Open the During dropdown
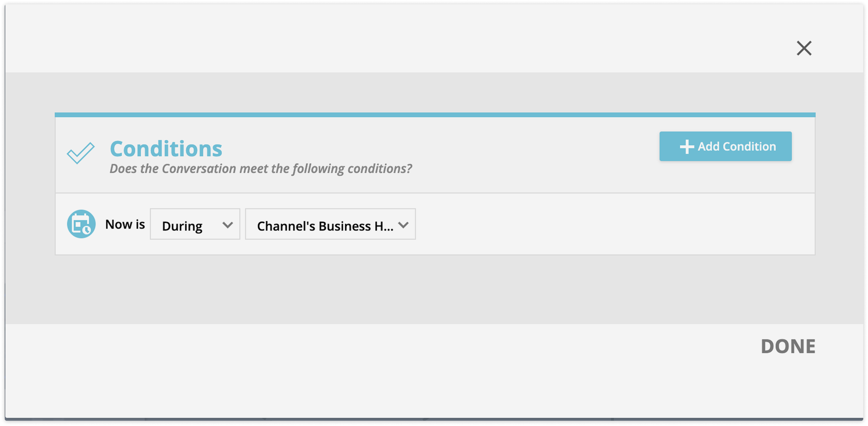Image resolution: width=868 pixels, height=426 pixels. (x=195, y=224)
